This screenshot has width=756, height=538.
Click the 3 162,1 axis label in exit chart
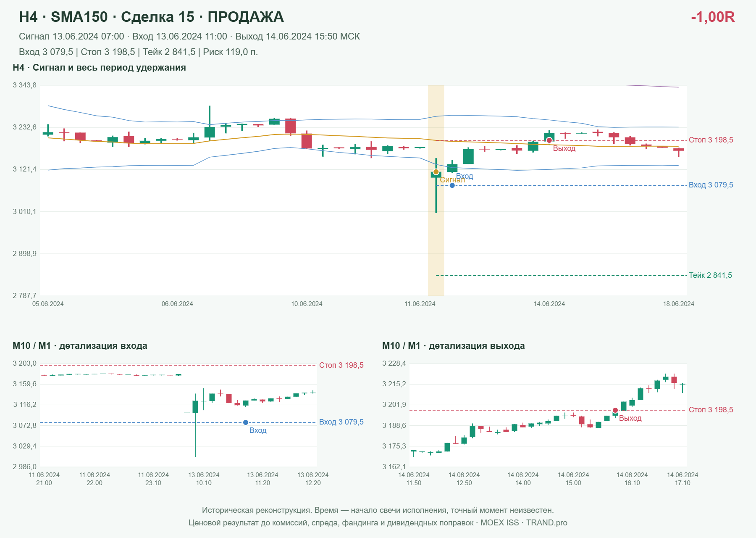click(394, 467)
